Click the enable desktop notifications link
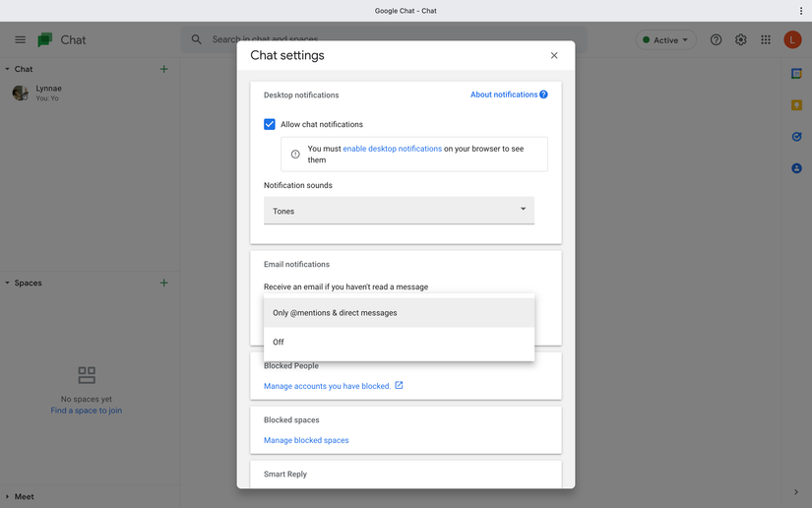Screen dimensions: 812x508 pos(393,149)
